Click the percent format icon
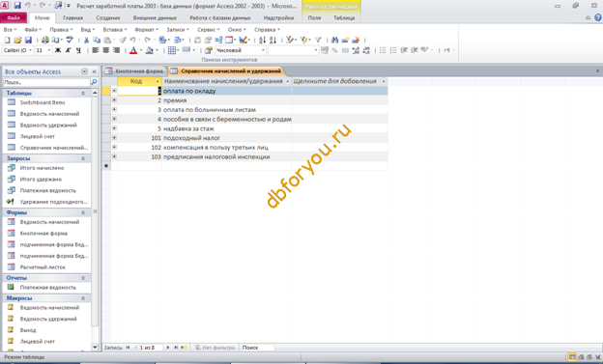Viewport: 603px width, 364px height. click(x=334, y=50)
